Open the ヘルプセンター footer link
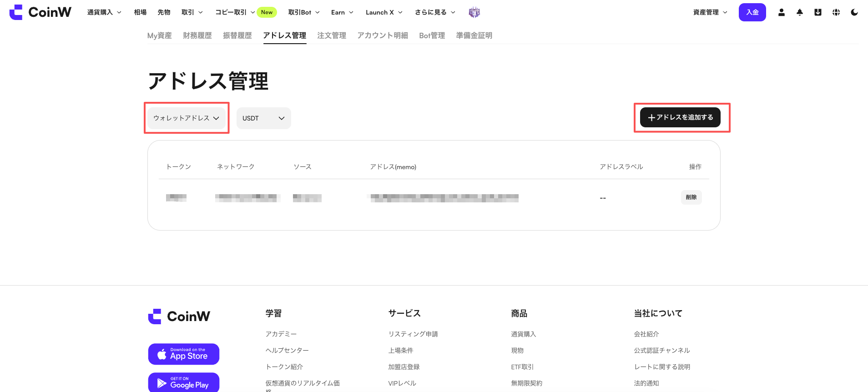Image resolution: width=868 pixels, height=392 pixels. [x=287, y=351]
